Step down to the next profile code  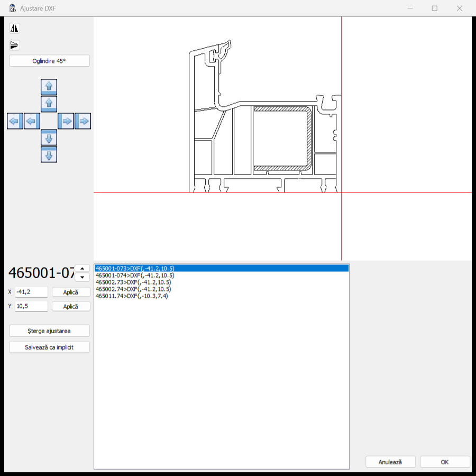point(83,277)
